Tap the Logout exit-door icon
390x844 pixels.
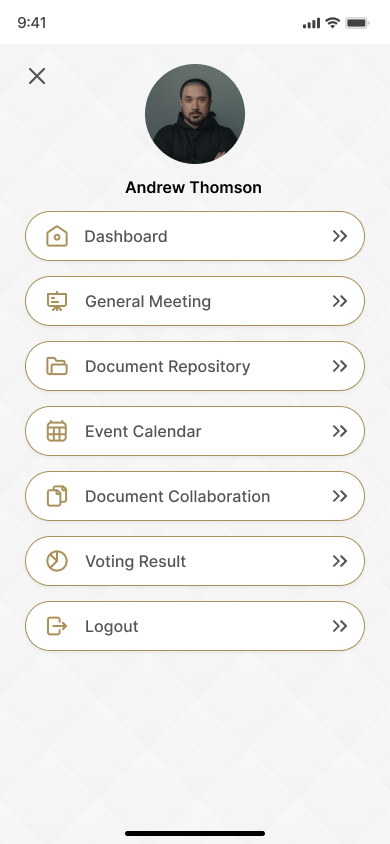tap(57, 627)
